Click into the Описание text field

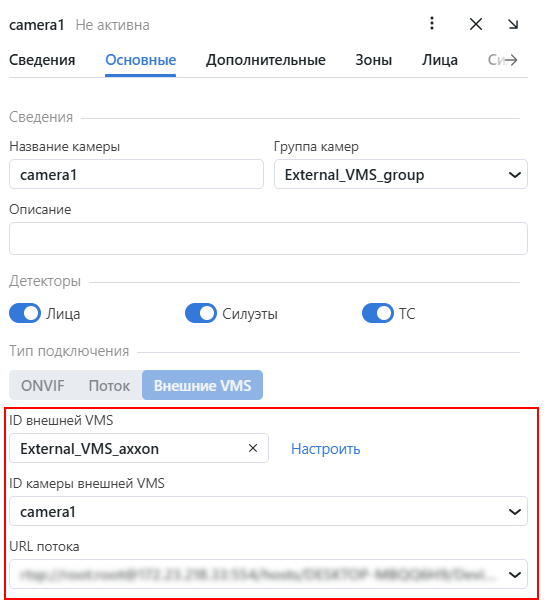(270, 240)
